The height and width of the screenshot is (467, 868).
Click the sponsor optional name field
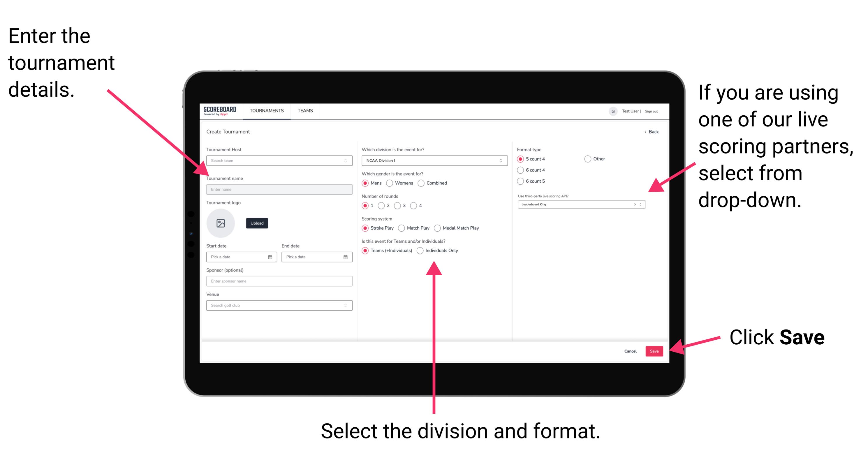point(278,281)
